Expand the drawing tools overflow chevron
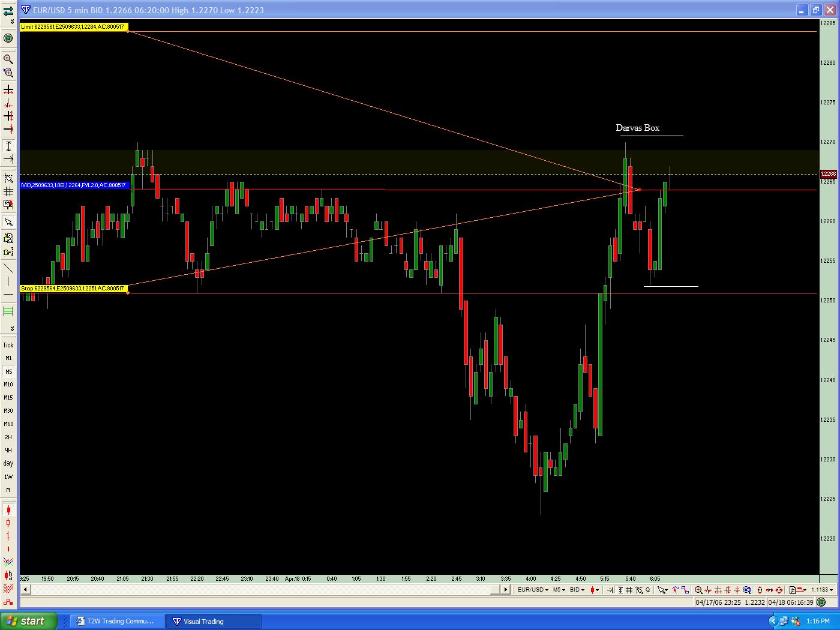 (x=12, y=329)
